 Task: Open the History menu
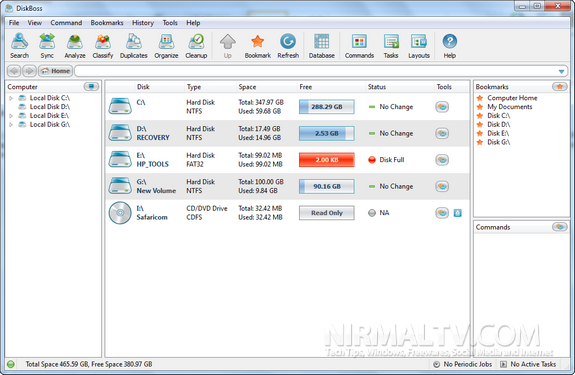[x=143, y=23]
